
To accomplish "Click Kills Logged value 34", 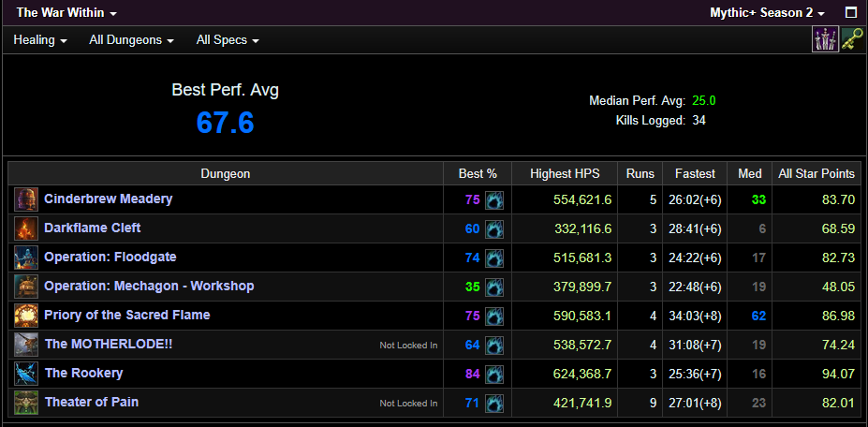I will (699, 120).
